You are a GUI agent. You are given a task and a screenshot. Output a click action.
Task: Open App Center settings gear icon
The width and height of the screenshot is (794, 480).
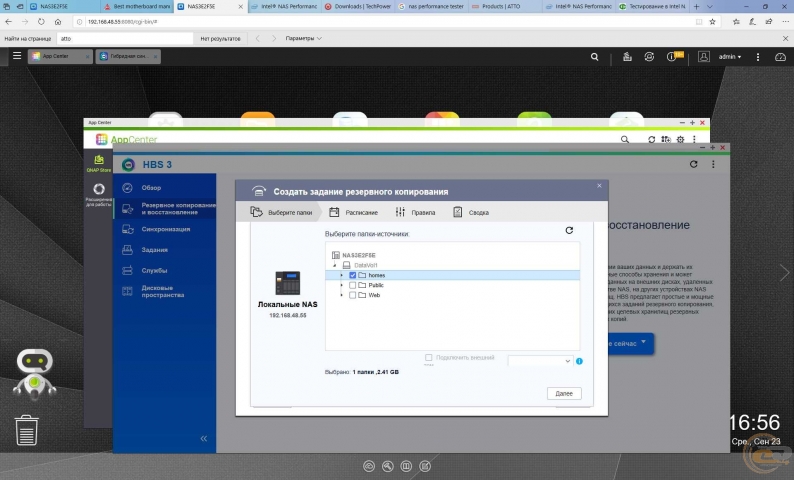click(x=681, y=139)
